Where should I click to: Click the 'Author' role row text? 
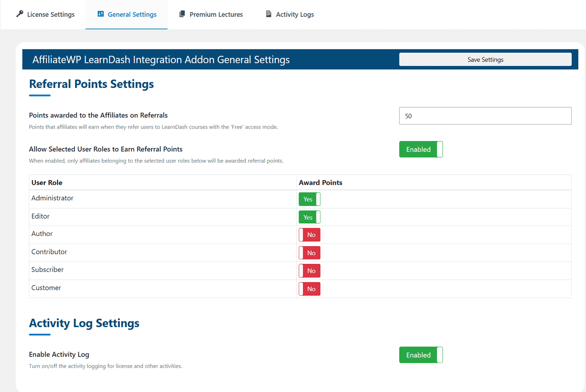click(42, 234)
